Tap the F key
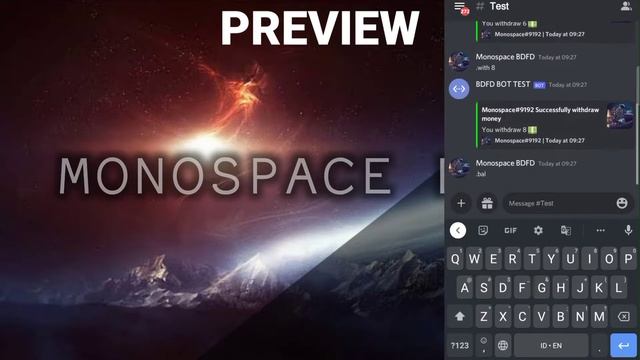The width and height of the screenshot is (640, 360). pos(522,287)
